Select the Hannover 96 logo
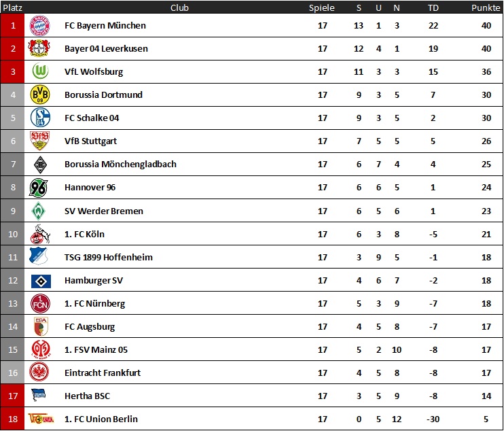 tap(40, 188)
